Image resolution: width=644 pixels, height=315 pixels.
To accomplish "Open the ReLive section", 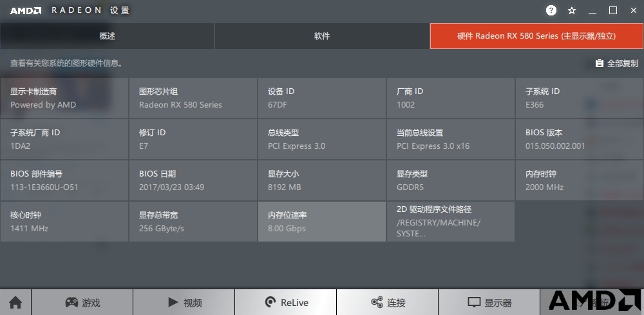I will pyautogui.click(x=286, y=303).
